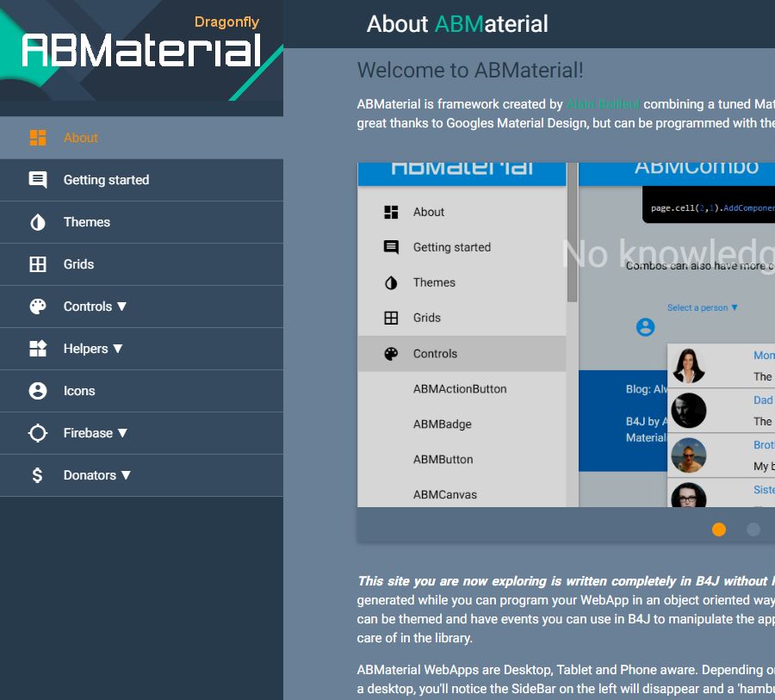775x700 pixels.
Task: Select the grey second slideshow dot
Action: [x=753, y=530]
